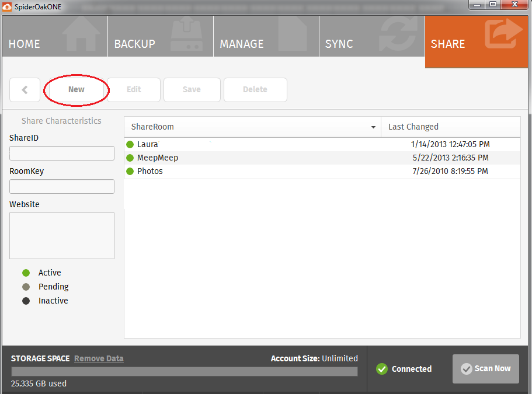Click Laura's green active status dot

[130, 144]
